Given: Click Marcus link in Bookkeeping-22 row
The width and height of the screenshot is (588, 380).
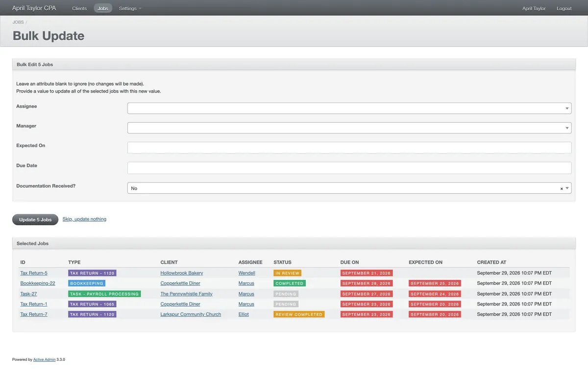Looking at the screenshot, I should [x=246, y=283].
